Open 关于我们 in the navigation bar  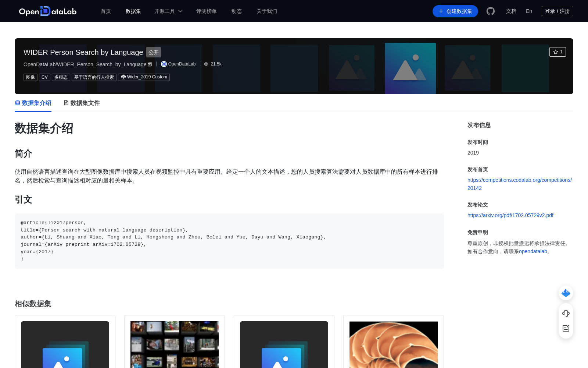tap(267, 11)
